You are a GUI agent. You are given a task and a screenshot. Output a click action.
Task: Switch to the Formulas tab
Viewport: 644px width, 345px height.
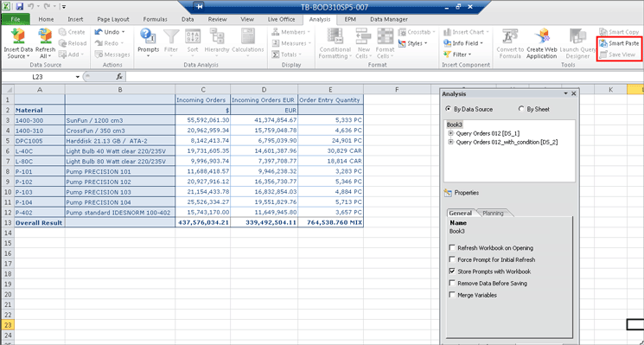click(x=156, y=19)
